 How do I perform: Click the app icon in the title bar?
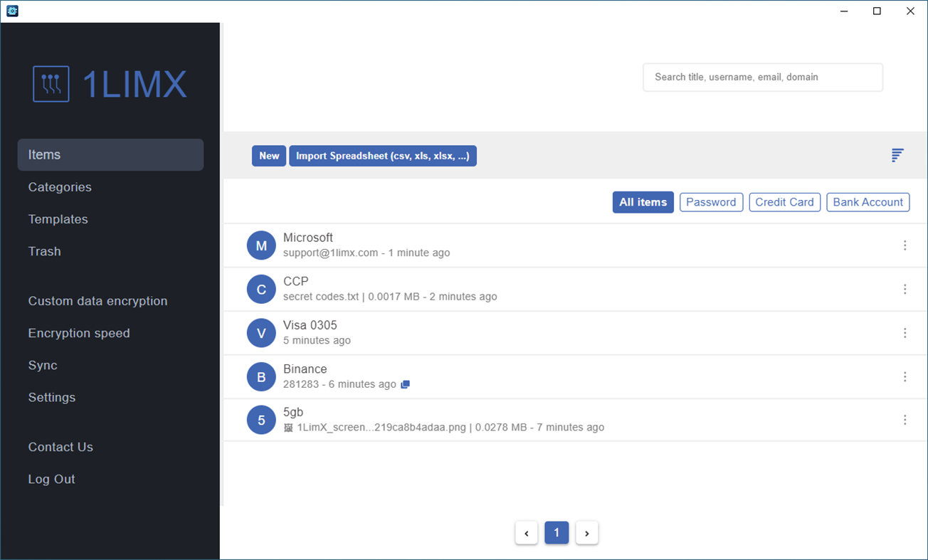(x=11, y=11)
